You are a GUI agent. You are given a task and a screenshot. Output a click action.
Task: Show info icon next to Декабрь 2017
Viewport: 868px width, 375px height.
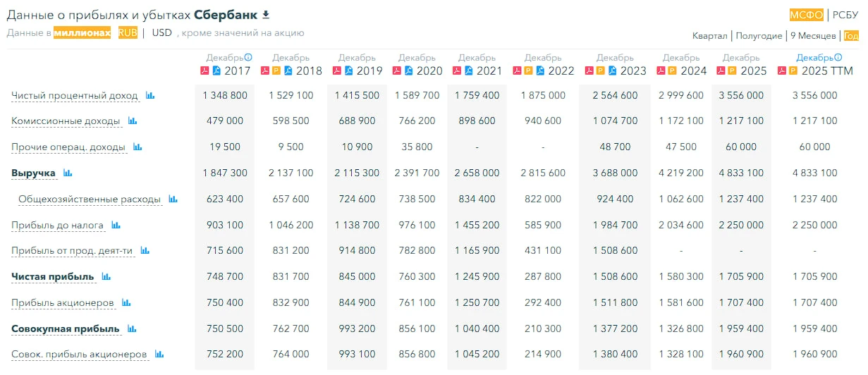point(248,58)
